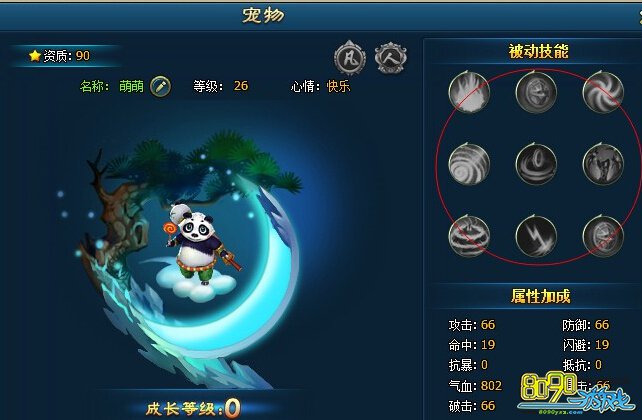Viewport: 642px width, 420px height.
Task: Select the lightning bolt passive skill icon
Action: 536,236
